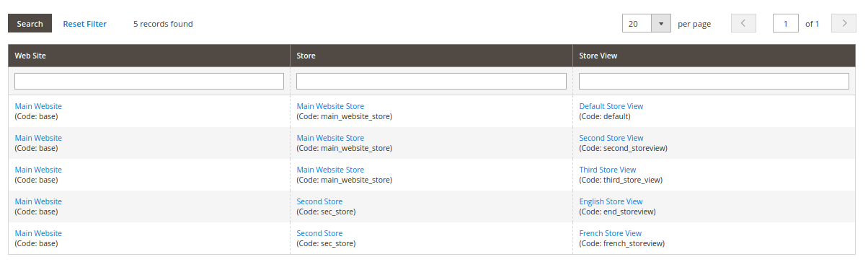This screenshot has height=270, width=868.
Task: Go to the previous page arrow
Action: pos(743,24)
